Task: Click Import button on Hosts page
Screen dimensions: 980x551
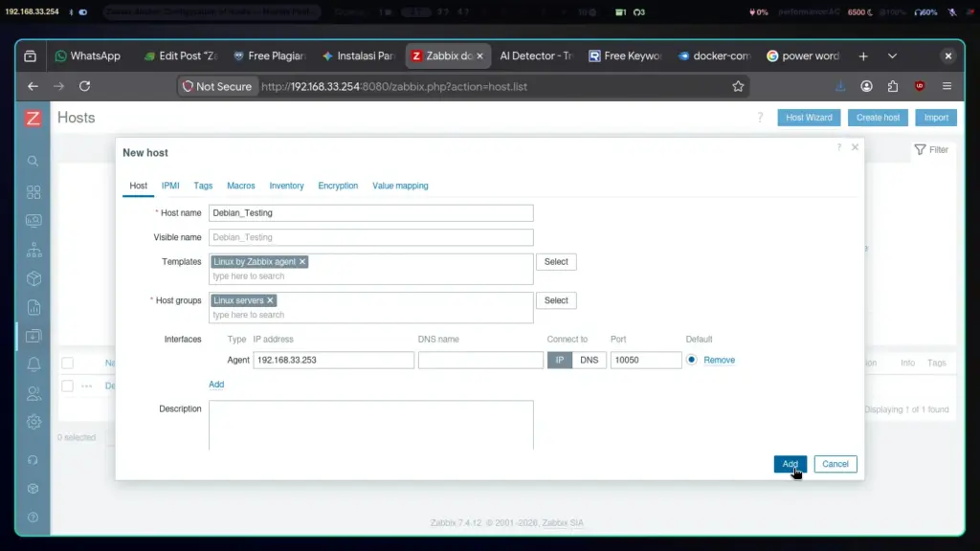Action: (x=936, y=118)
